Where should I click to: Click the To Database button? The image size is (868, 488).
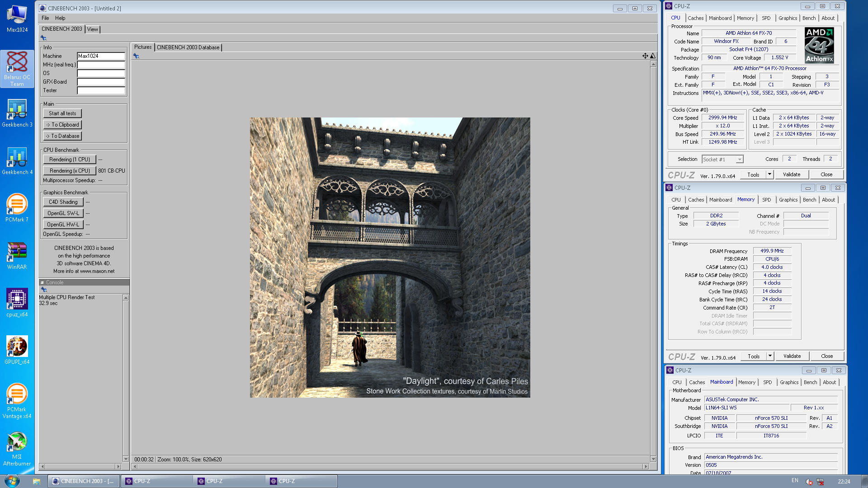(x=62, y=136)
